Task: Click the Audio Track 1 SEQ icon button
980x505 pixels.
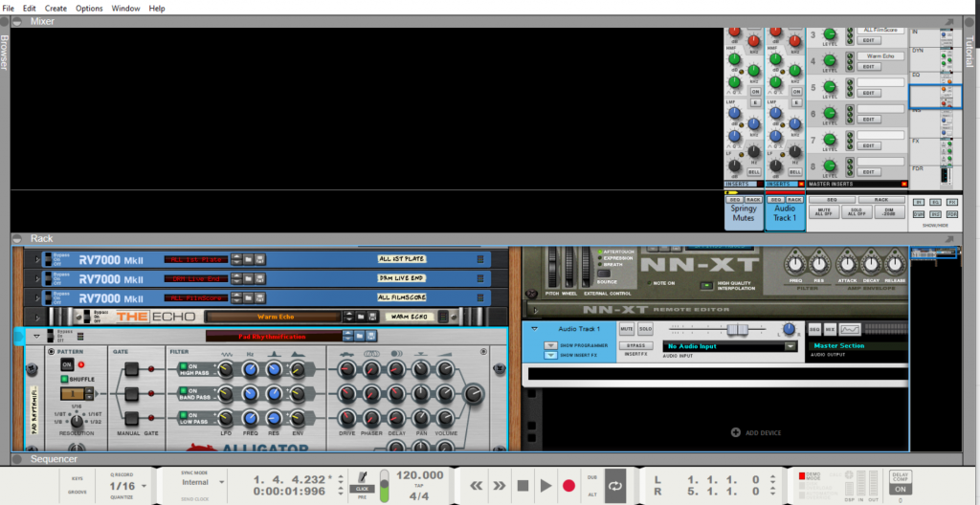Action: pos(814,329)
